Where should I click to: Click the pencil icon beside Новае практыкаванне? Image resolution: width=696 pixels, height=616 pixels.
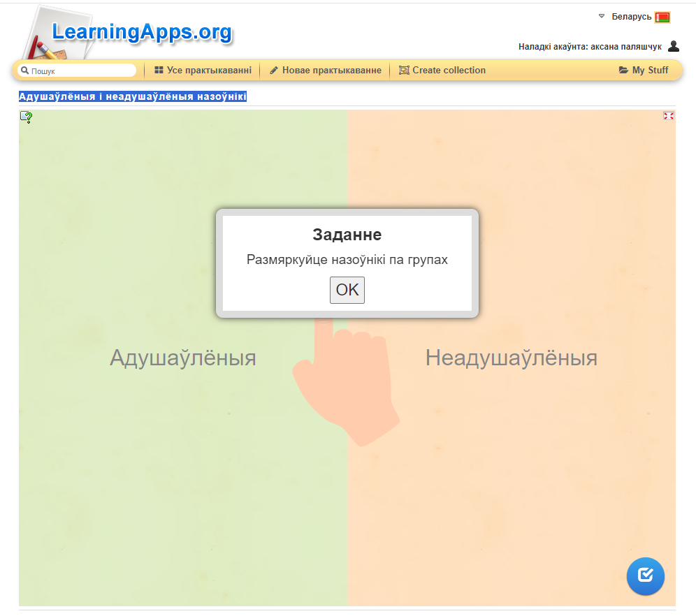point(274,71)
